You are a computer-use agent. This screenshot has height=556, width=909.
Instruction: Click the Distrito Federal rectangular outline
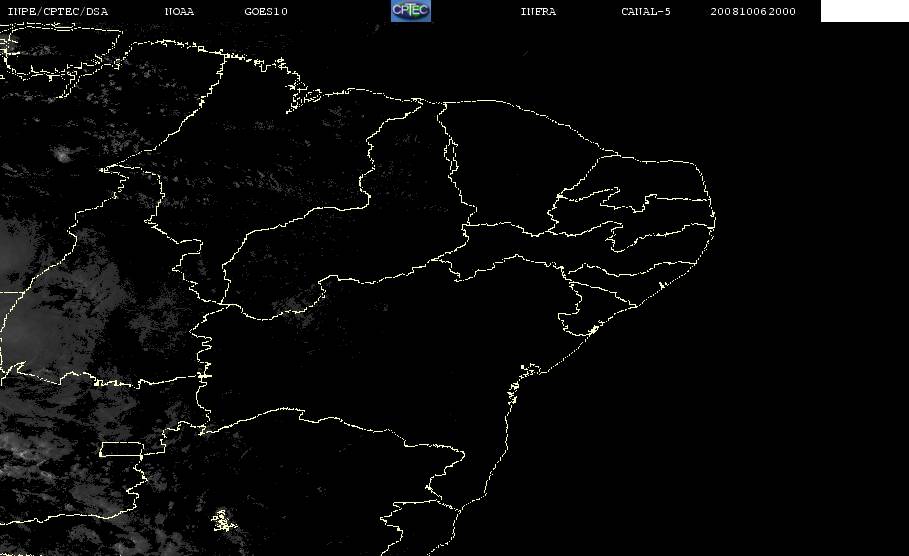coord(121,449)
